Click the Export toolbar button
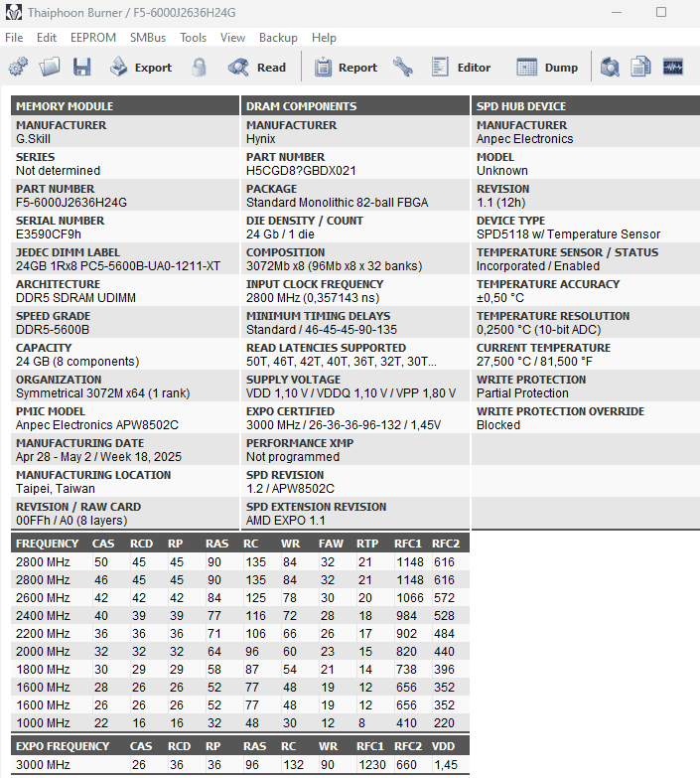This screenshot has width=700, height=778. (x=141, y=67)
